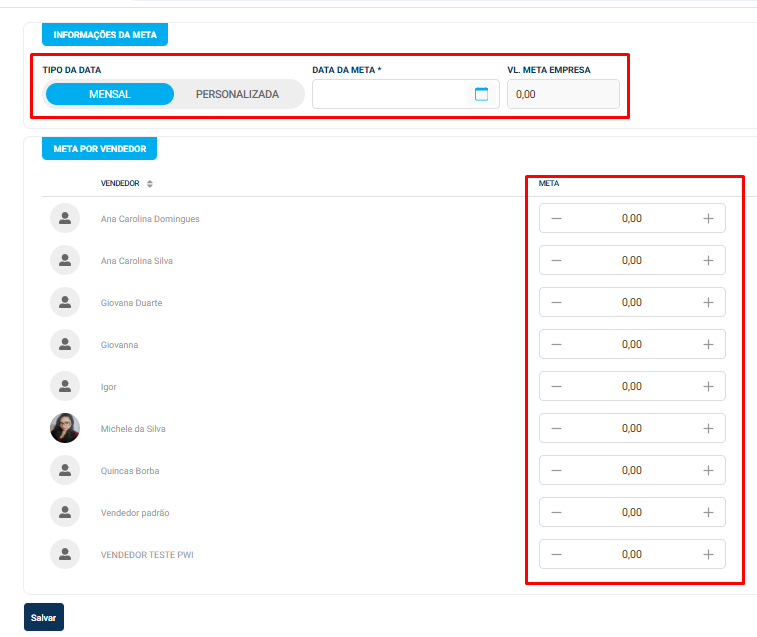Image resolution: width=757 pixels, height=637 pixels.
Task: Select the seller name Giovanna
Action: point(119,345)
